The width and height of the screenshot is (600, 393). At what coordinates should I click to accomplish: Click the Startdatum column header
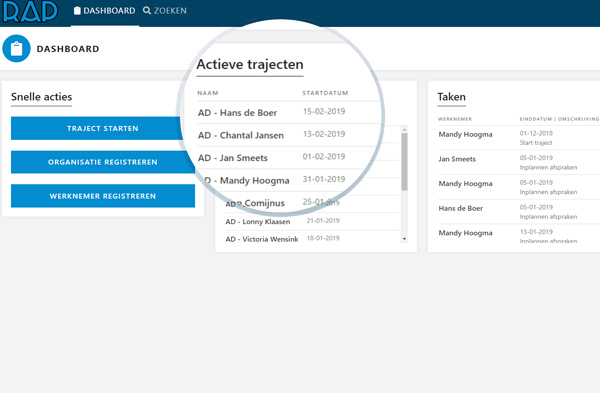325,93
